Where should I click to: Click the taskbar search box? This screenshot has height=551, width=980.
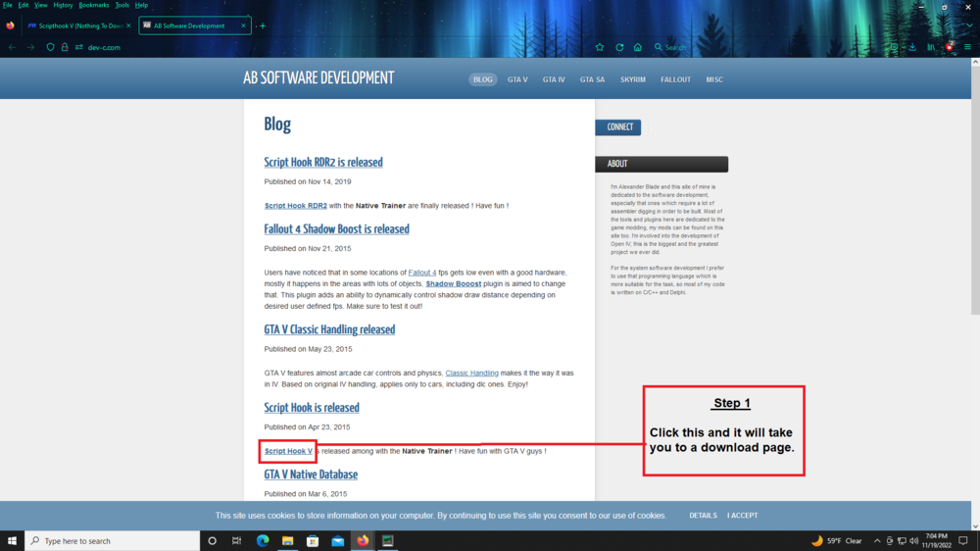(113, 540)
